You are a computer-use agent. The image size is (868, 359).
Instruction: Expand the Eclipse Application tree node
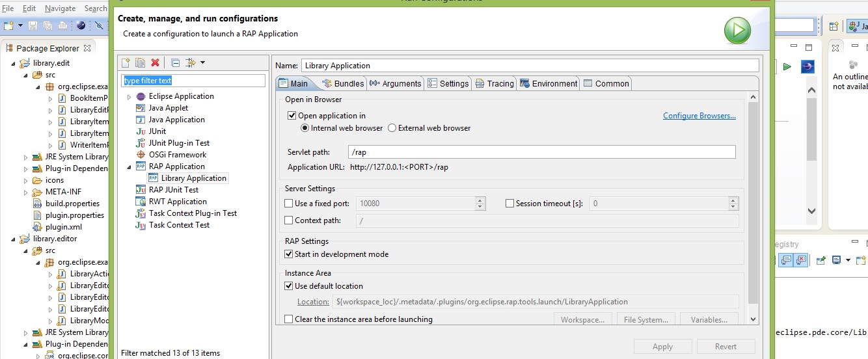point(129,96)
